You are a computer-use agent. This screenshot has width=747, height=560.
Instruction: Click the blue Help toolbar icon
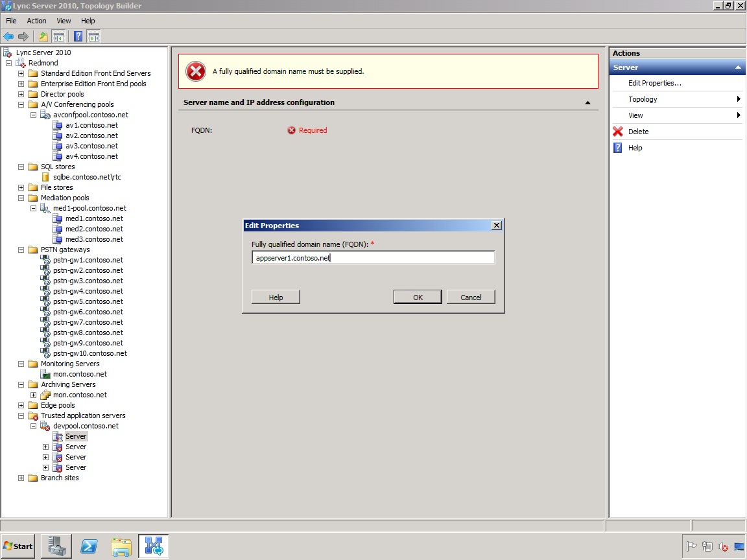[78, 37]
